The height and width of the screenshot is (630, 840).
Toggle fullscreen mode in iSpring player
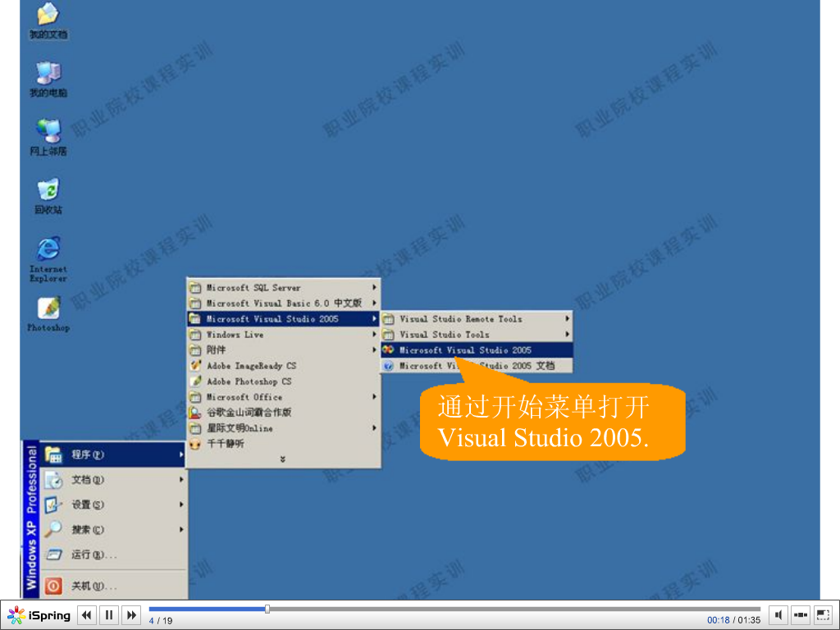823,615
